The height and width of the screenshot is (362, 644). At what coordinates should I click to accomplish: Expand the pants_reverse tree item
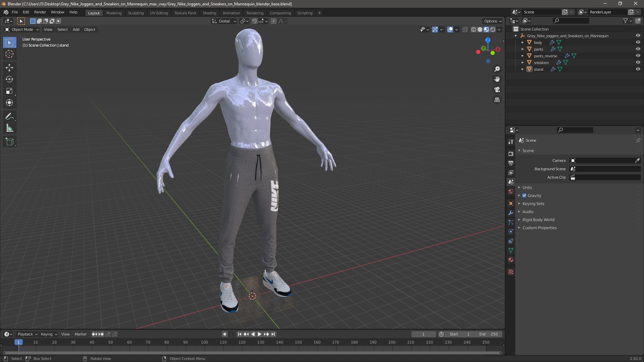point(523,56)
